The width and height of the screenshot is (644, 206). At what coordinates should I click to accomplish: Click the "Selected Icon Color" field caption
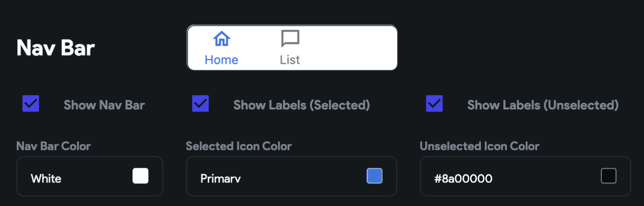tap(239, 146)
